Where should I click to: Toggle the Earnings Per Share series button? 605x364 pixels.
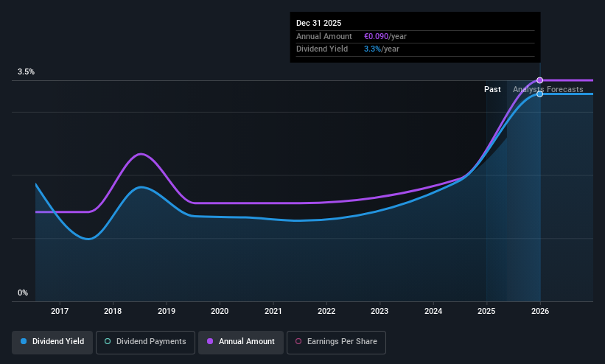336,342
